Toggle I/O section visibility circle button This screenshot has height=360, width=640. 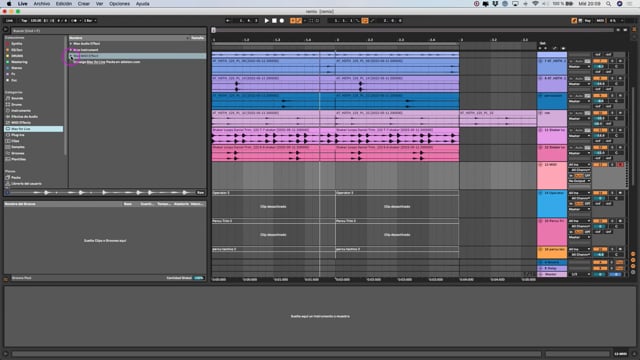[633, 254]
